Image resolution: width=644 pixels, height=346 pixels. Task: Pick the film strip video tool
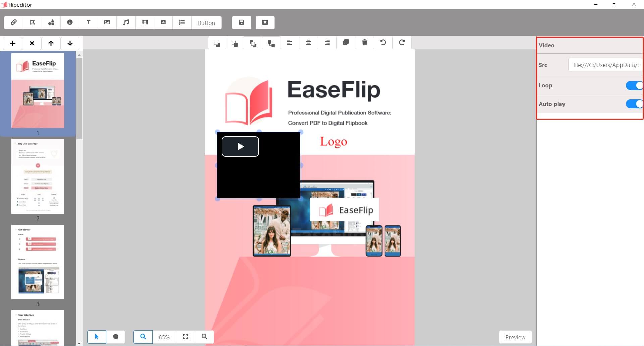145,22
